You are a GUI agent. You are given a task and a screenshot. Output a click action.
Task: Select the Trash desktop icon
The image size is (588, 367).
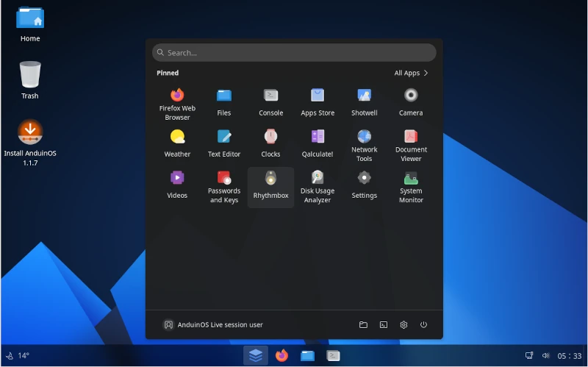30,80
